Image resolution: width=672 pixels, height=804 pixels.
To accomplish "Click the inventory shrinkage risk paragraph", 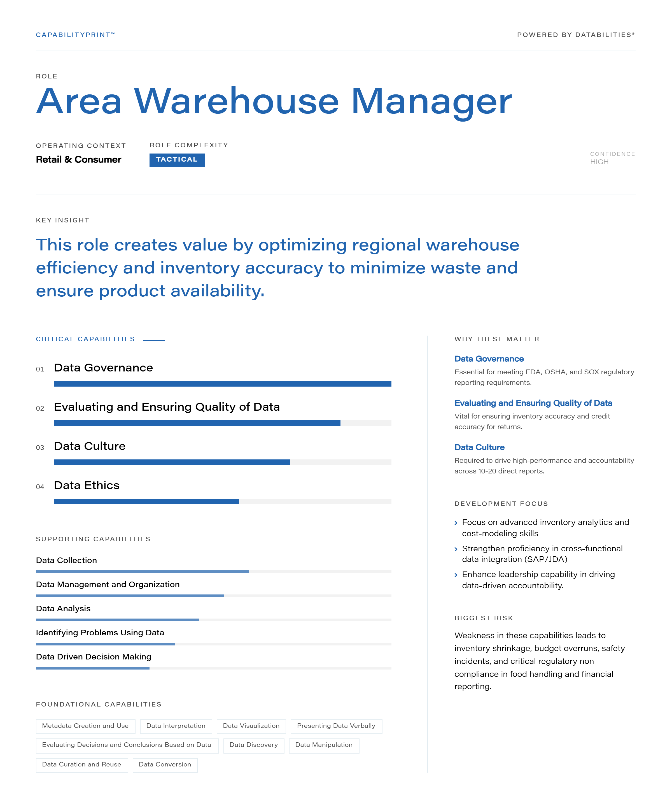I will click(x=540, y=661).
